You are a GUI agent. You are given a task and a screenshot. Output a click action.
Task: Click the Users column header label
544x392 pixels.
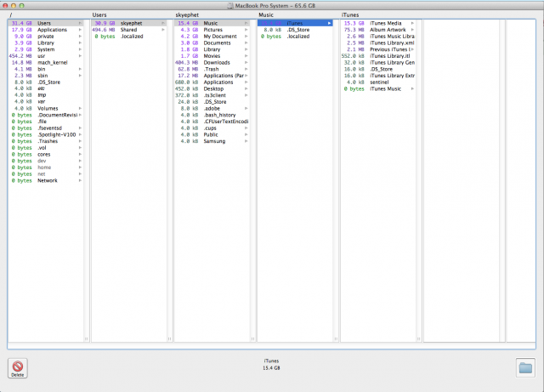tap(99, 15)
